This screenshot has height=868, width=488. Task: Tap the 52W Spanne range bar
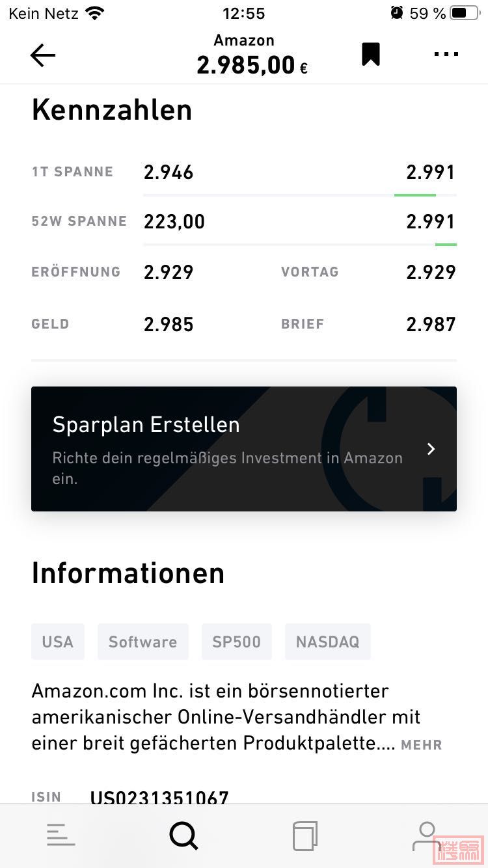pos(300,244)
